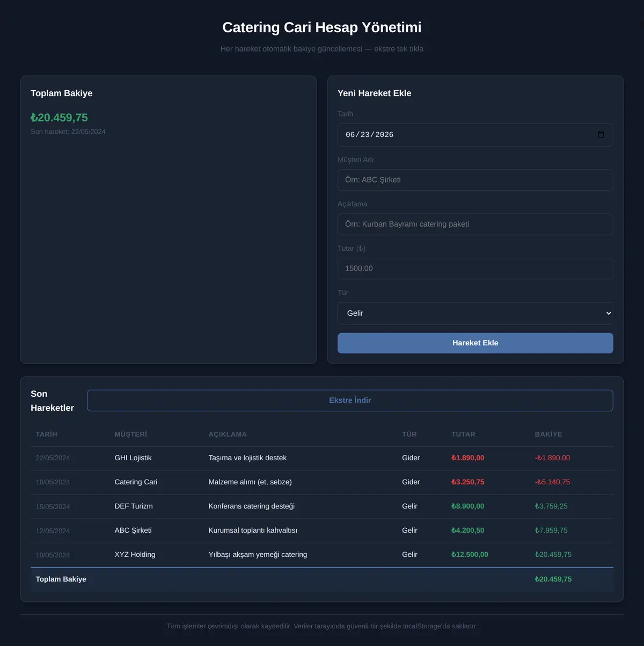Select the XYZ Holding customer cell
Screen dimensions: 644x646
pos(135,555)
